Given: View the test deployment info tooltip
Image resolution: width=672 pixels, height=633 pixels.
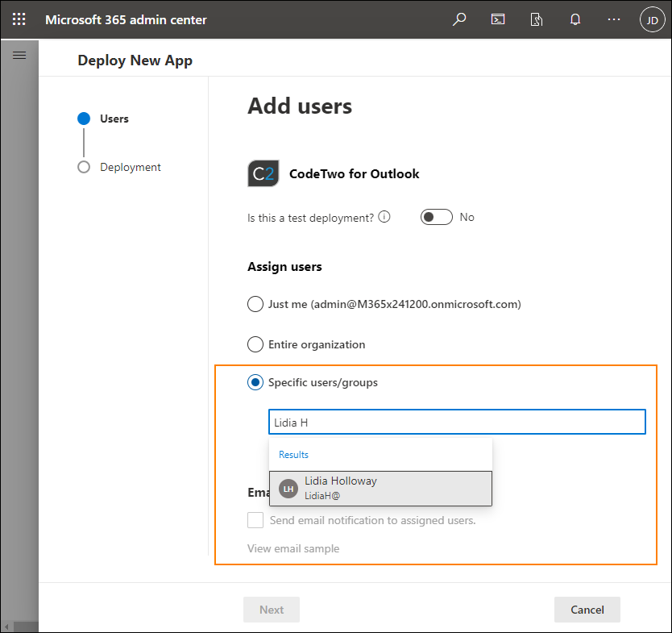Looking at the screenshot, I should [384, 216].
